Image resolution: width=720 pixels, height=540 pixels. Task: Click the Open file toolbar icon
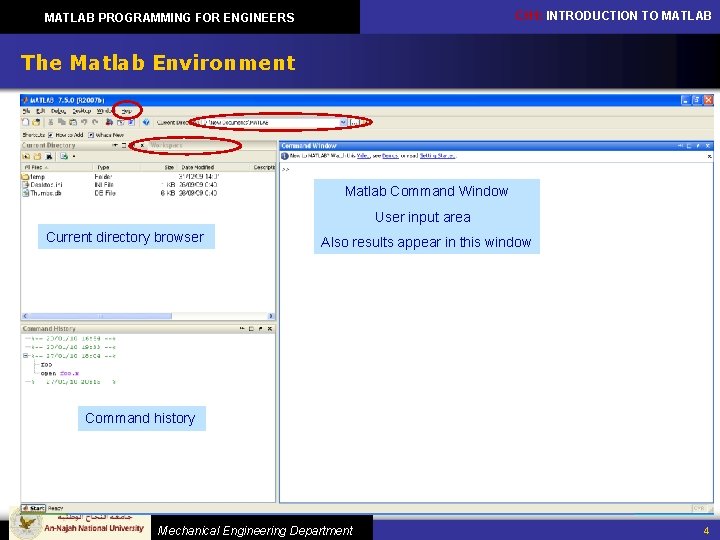pyautogui.click(x=36, y=123)
